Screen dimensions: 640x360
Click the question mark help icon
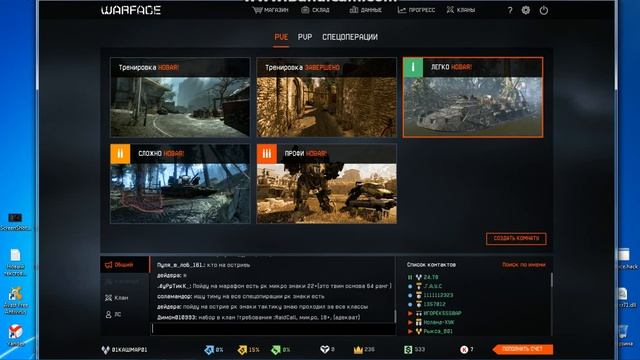coord(510,11)
